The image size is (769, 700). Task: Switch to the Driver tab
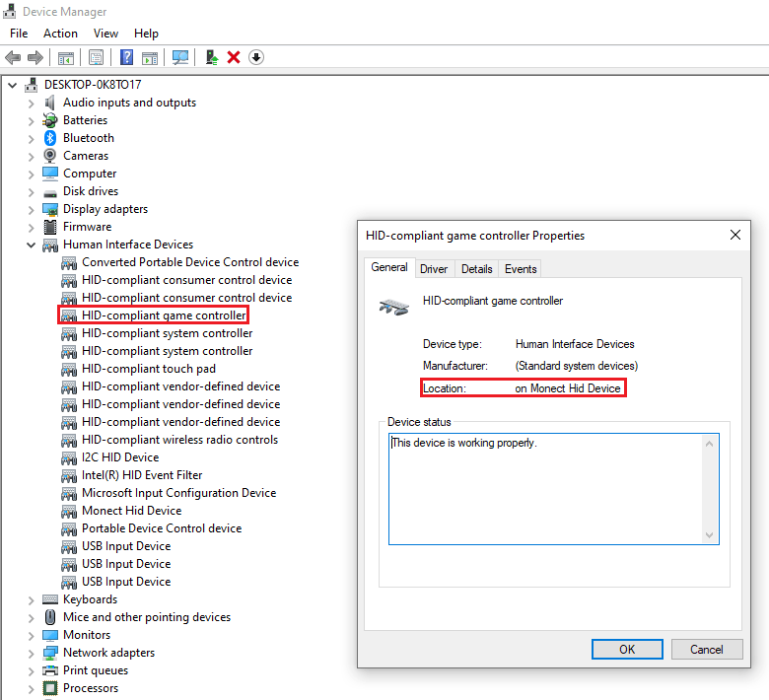pyautogui.click(x=434, y=269)
